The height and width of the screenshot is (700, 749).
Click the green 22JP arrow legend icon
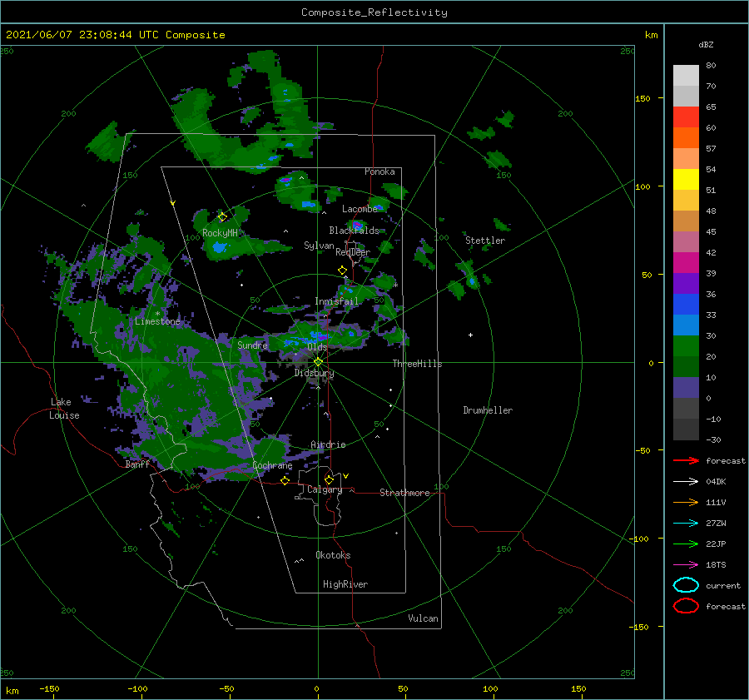point(686,544)
